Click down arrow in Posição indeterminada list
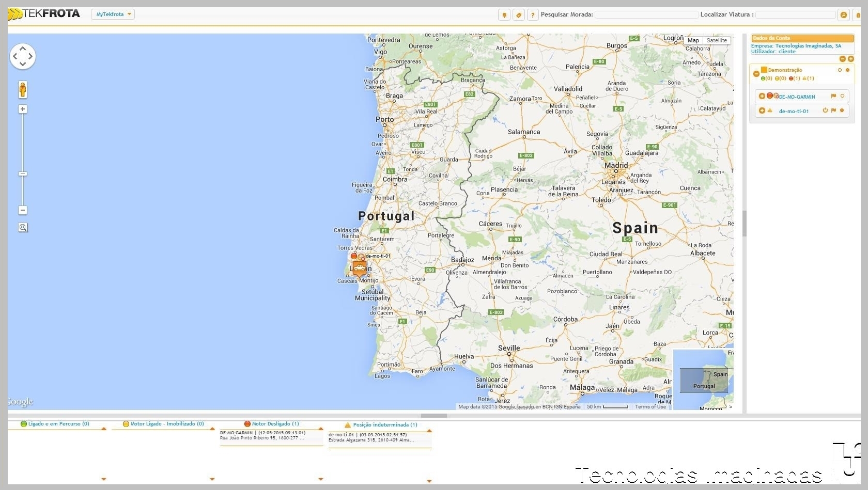 click(429, 481)
